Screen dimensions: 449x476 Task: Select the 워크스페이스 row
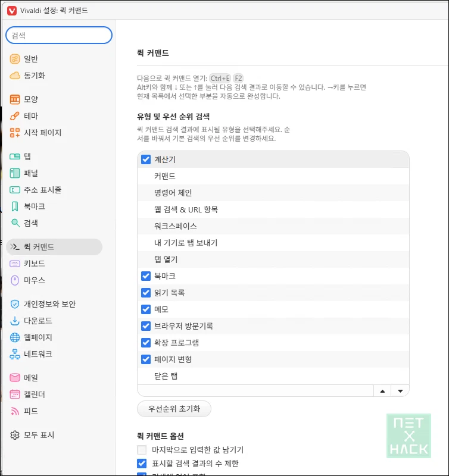point(273,226)
